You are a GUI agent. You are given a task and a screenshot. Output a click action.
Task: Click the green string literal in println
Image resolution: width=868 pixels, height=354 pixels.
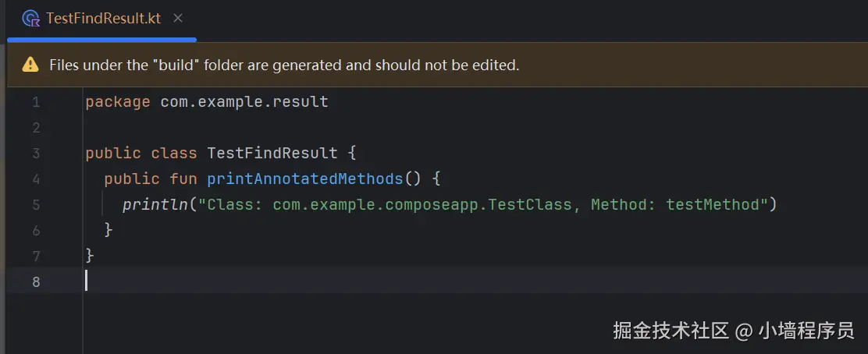pyautogui.click(x=482, y=204)
